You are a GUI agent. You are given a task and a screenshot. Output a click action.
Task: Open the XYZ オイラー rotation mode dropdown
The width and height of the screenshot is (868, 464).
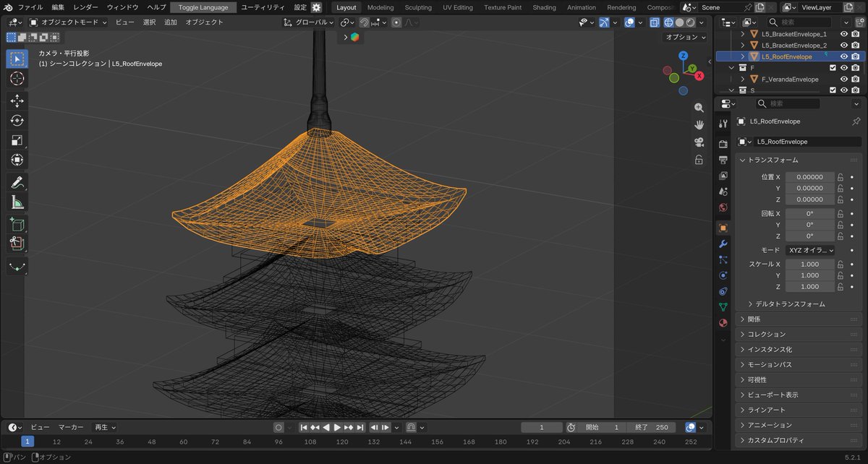[810, 250]
